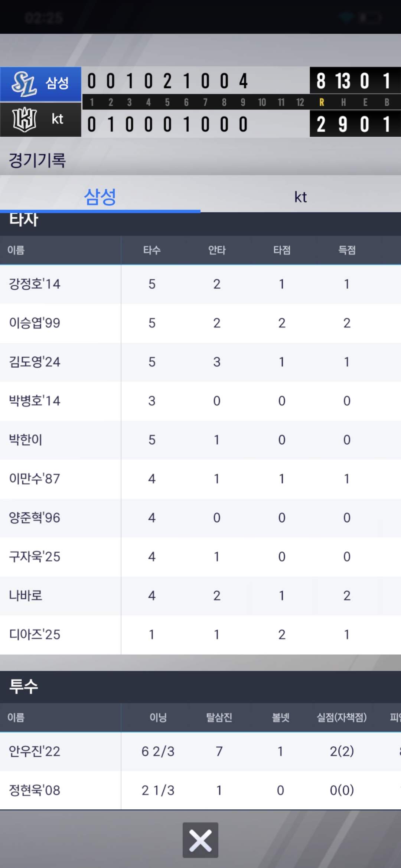Tap batter 박병호'14 name
This screenshot has height=868, width=401.
coord(35,401)
